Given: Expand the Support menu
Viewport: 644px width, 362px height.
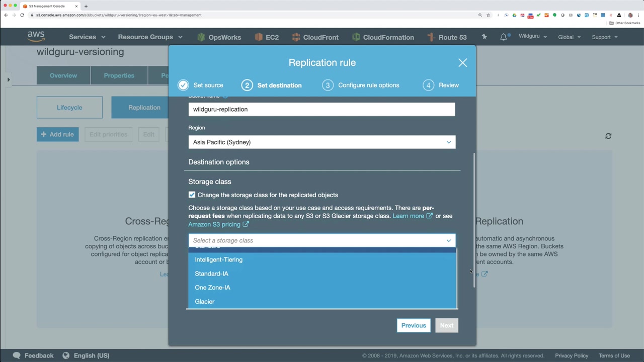Looking at the screenshot, I should (605, 37).
